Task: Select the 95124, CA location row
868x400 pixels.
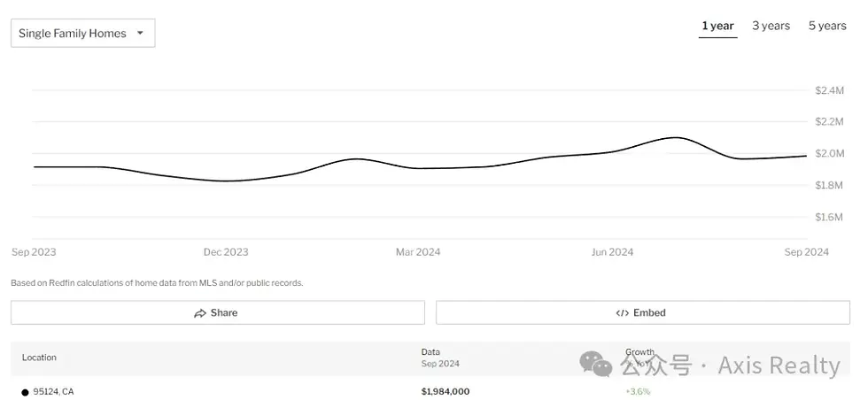Action: click(54, 391)
